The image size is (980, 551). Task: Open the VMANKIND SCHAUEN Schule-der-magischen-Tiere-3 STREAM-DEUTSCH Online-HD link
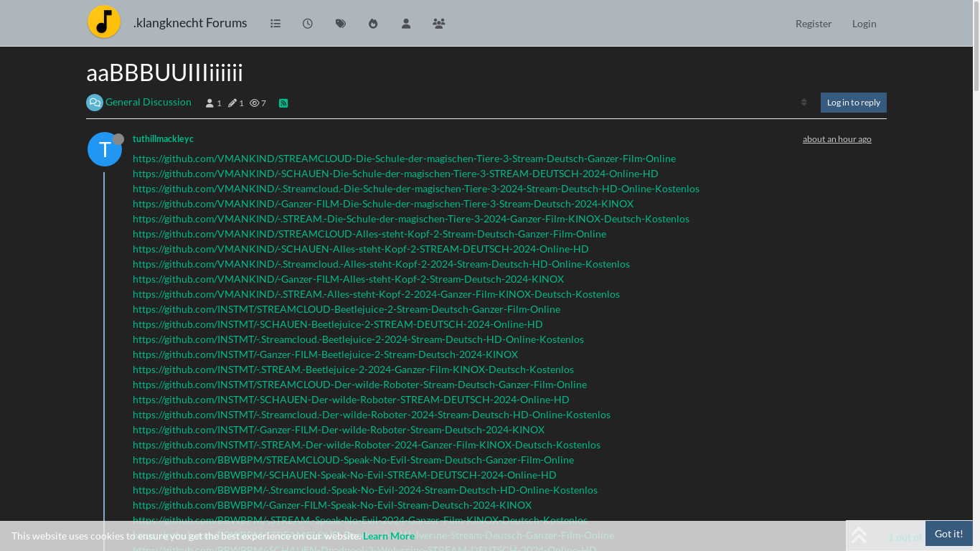click(395, 174)
